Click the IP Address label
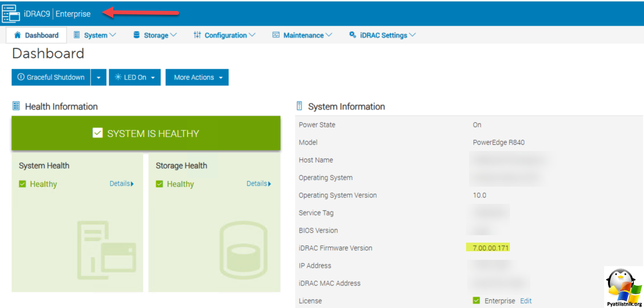Image resolution: width=644 pixels, height=308 pixels. click(315, 266)
